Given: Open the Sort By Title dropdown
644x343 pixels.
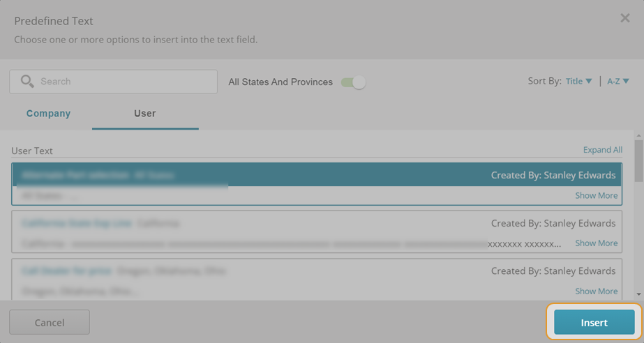Looking at the screenshot, I should [578, 82].
